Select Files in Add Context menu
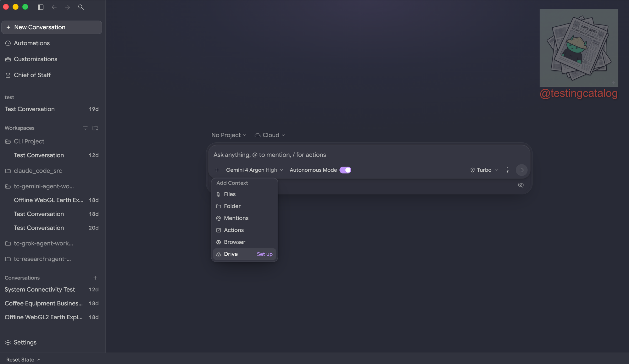The height and width of the screenshot is (364, 629). 244,194
